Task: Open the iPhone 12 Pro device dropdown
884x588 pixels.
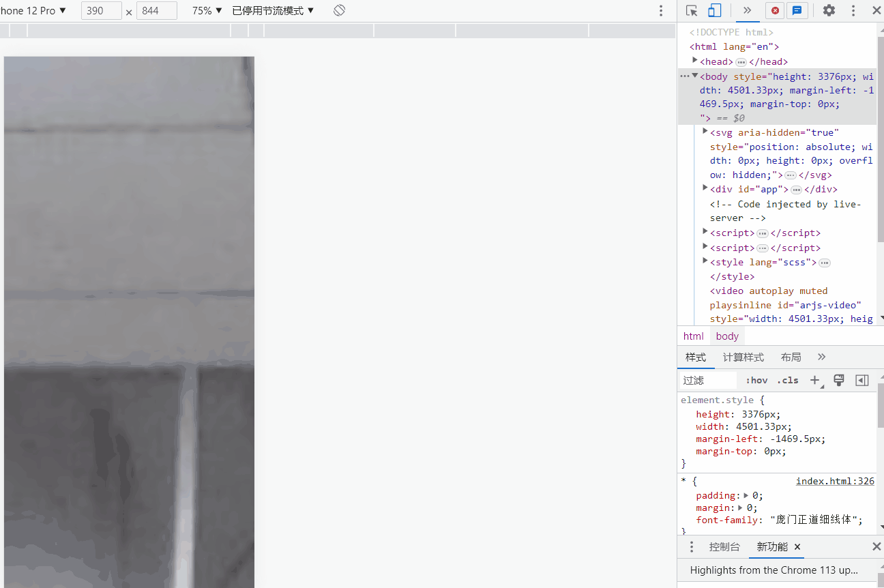Action: coord(34,11)
